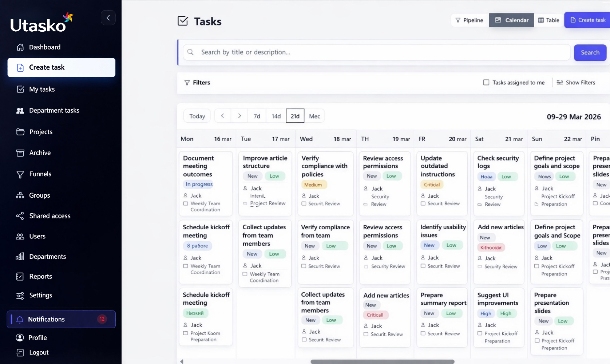Open Funnels from the sidebar funnel icon
Screen dimensions: 610x364
(x=20, y=174)
